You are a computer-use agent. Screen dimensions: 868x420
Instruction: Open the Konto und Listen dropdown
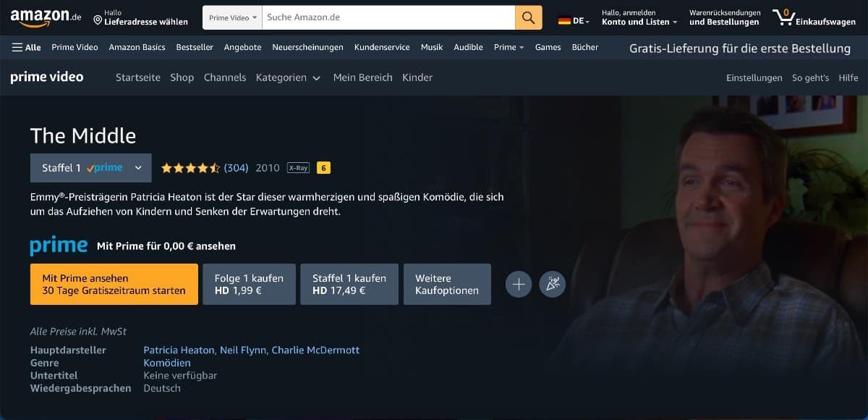[x=639, y=17]
